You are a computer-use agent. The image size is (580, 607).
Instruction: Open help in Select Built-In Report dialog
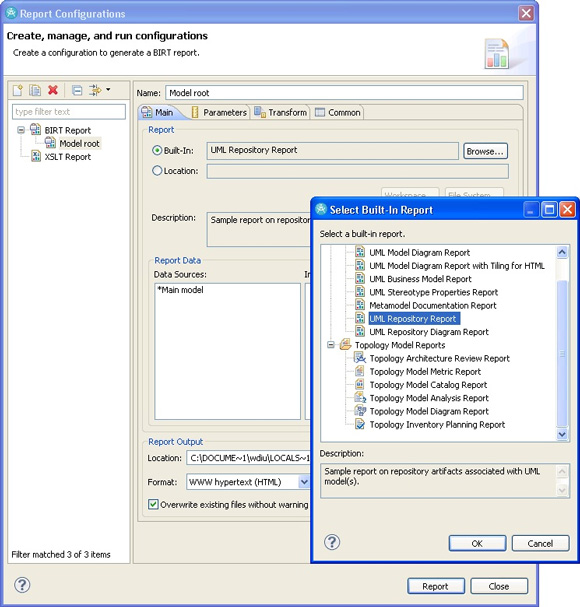tap(332, 542)
